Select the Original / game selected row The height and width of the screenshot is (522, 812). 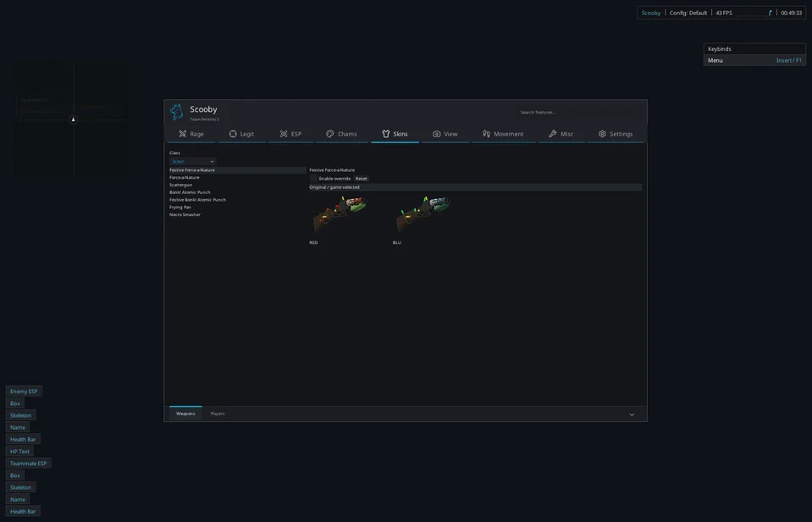pyautogui.click(x=475, y=187)
